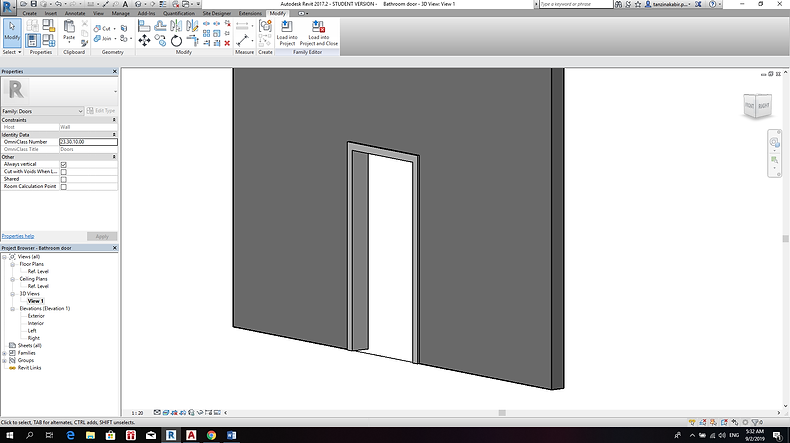Click the Zoom region icon on navigation bar
The width and height of the screenshot is (790, 443).
click(774, 160)
